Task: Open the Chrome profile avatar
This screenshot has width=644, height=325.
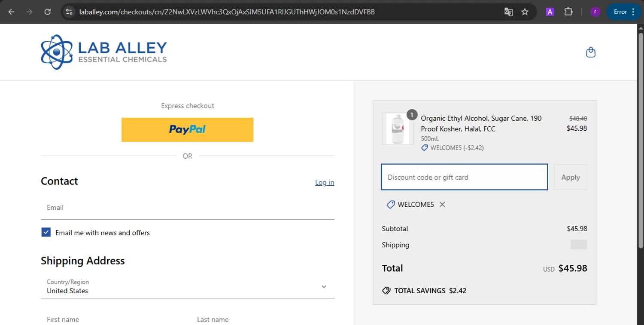Action: pyautogui.click(x=595, y=12)
